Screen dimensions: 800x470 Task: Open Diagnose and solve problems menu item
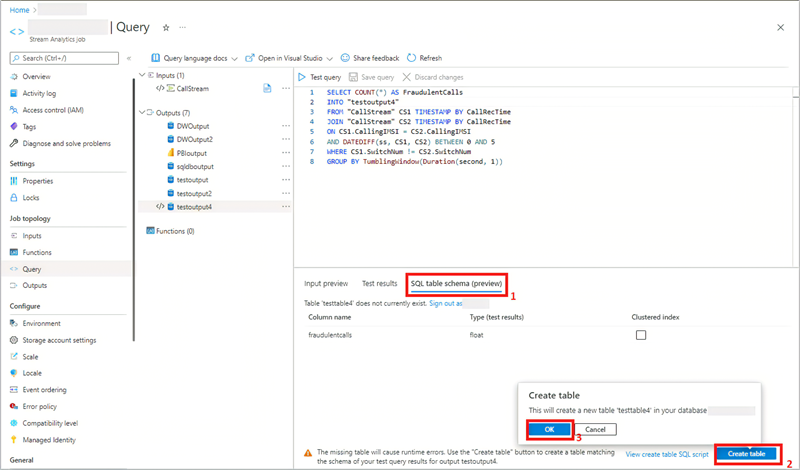(x=66, y=143)
